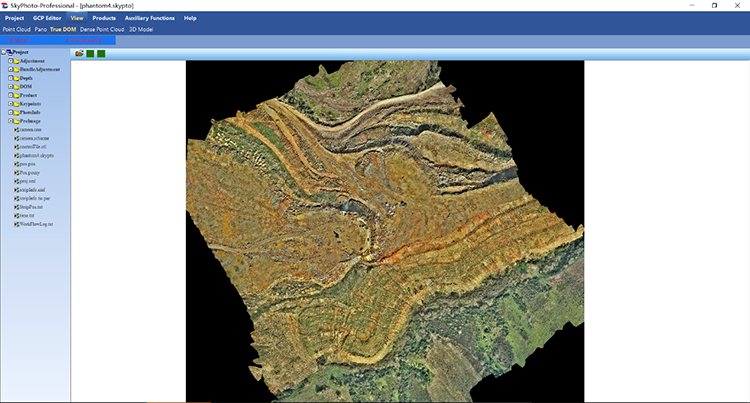Click the 2-Production step button
Viewport: 750px width, 403px height.
point(85,41)
